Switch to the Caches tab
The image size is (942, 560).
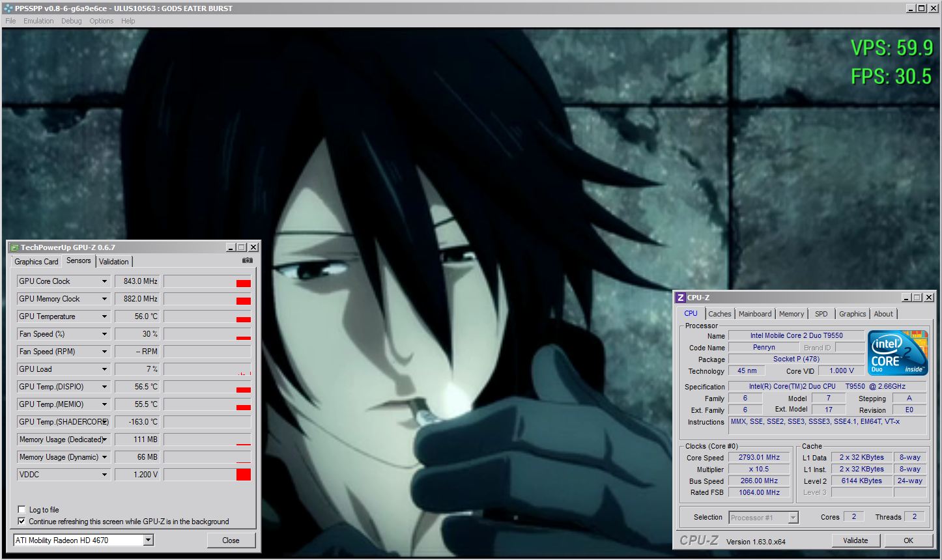click(720, 314)
